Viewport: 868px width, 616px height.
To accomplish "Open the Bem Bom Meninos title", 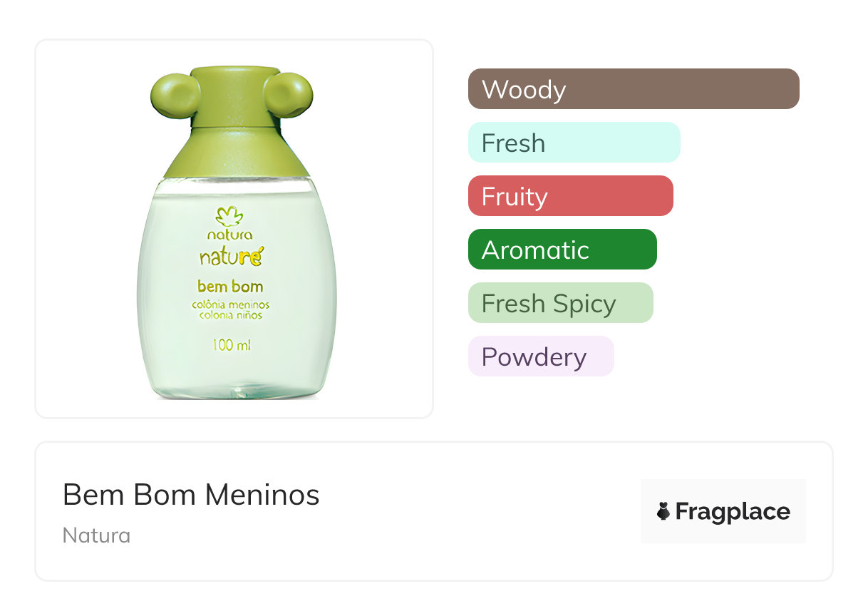I will pos(191,495).
